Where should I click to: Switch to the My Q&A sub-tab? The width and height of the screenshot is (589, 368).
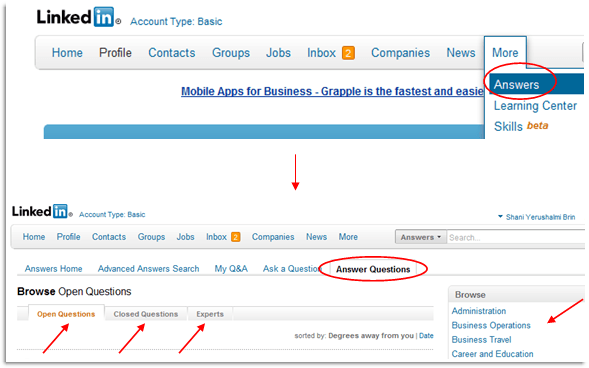tap(231, 269)
